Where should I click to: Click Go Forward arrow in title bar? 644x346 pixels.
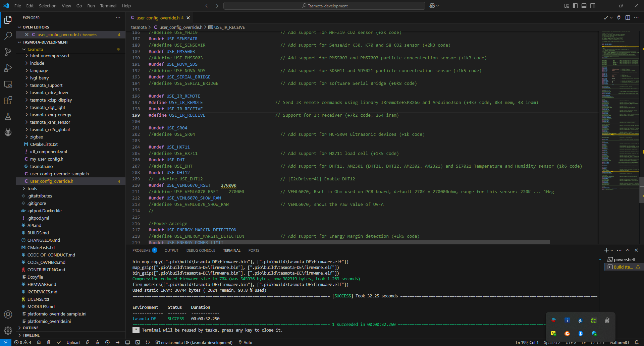click(x=216, y=6)
